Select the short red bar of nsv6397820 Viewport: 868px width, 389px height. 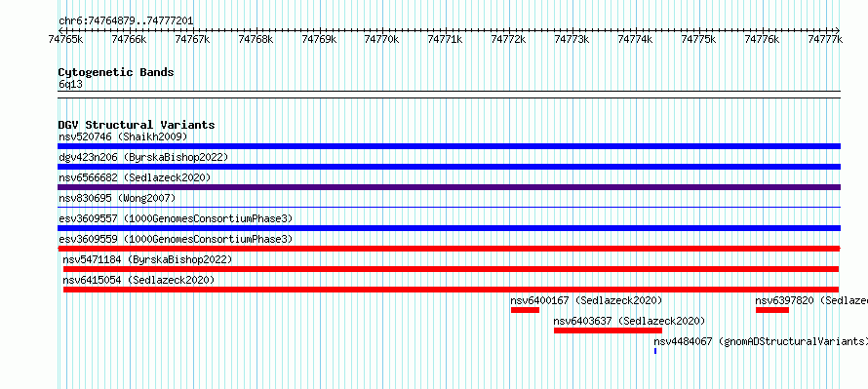(x=772, y=310)
